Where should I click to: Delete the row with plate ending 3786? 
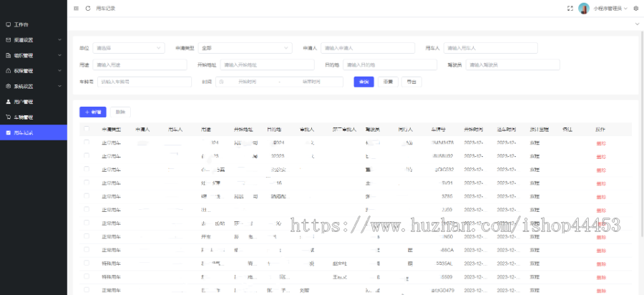pyautogui.click(x=601, y=197)
